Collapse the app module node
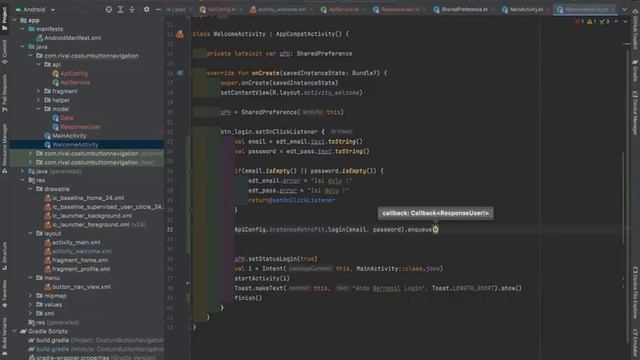Screen dimensions: 640x360 coord(15,20)
